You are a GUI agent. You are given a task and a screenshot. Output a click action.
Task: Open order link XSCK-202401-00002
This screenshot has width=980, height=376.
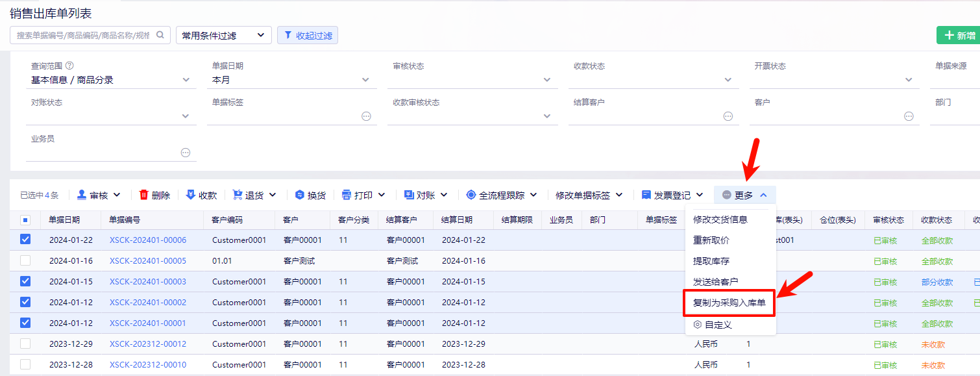148,303
